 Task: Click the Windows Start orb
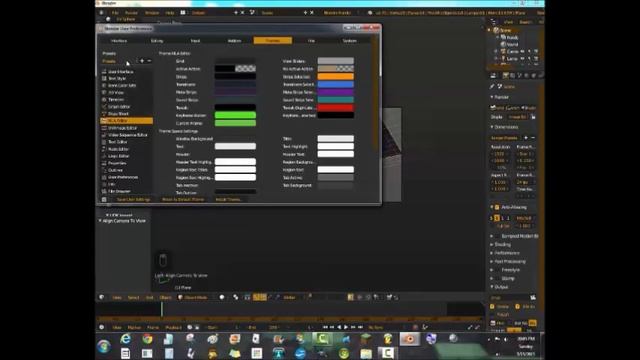[104, 347]
